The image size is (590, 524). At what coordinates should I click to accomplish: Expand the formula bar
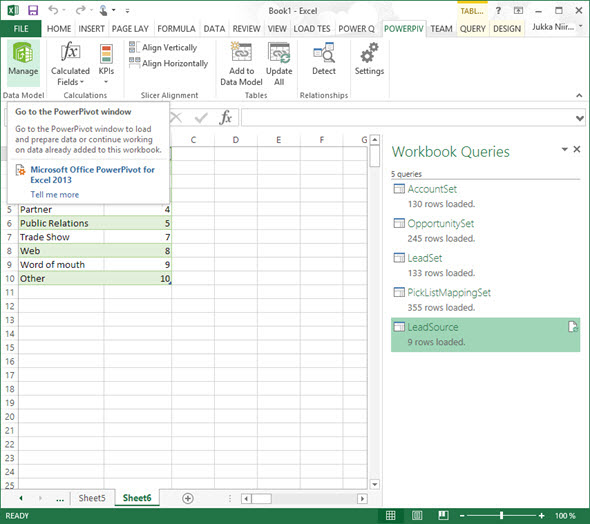coord(580,118)
